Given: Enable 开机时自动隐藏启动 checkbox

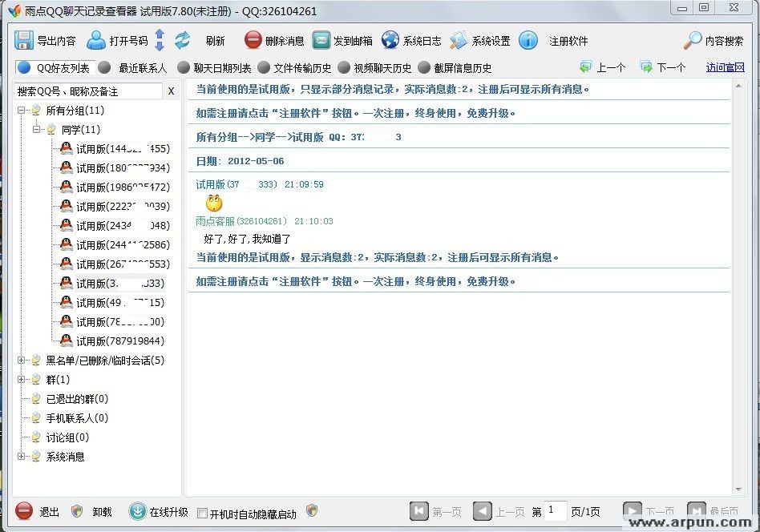Looking at the screenshot, I should pyautogui.click(x=204, y=514).
